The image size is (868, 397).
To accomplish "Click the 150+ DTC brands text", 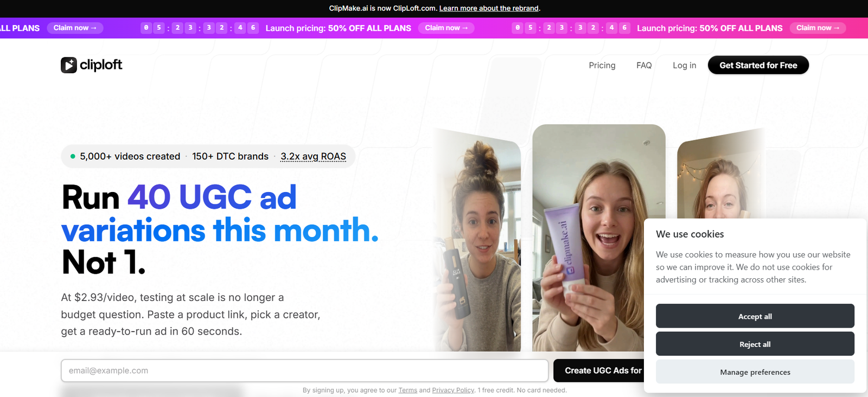I will (x=230, y=156).
